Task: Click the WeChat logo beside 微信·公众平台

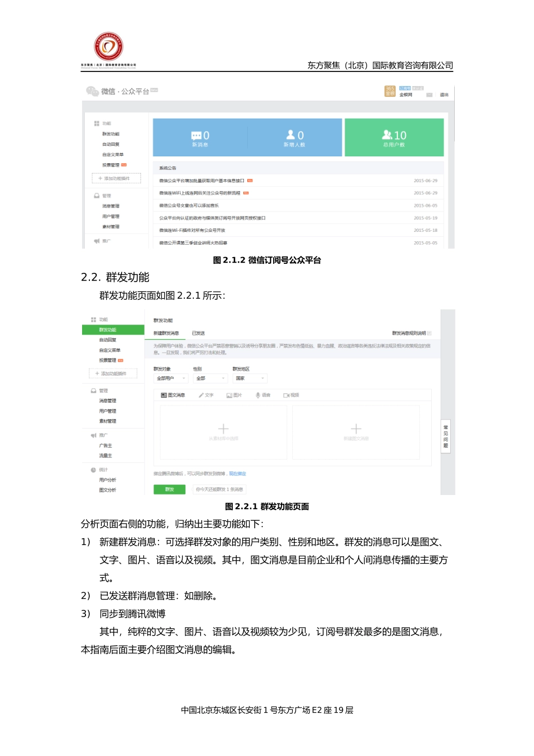Action: (x=92, y=91)
